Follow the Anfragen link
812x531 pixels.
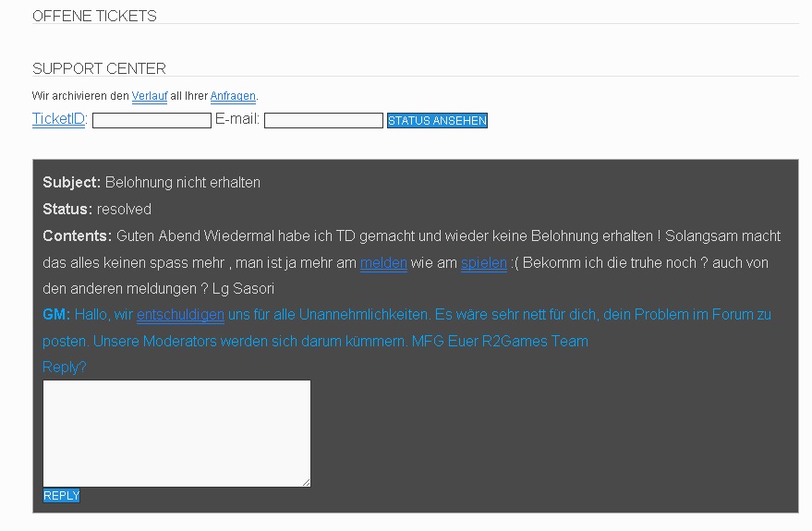click(x=233, y=96)
